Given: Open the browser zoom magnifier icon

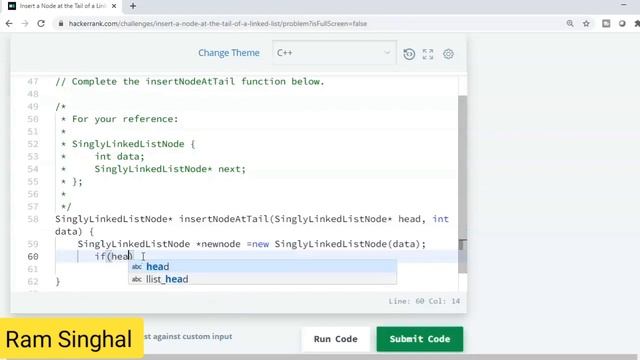Looking at the screenshot, I should [x=570, y=24].
